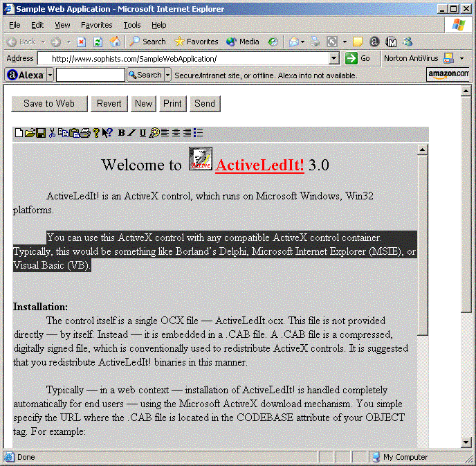Expand the Address bar dropdown arrow
The image size is (476, 466).
tap(334, 59)
